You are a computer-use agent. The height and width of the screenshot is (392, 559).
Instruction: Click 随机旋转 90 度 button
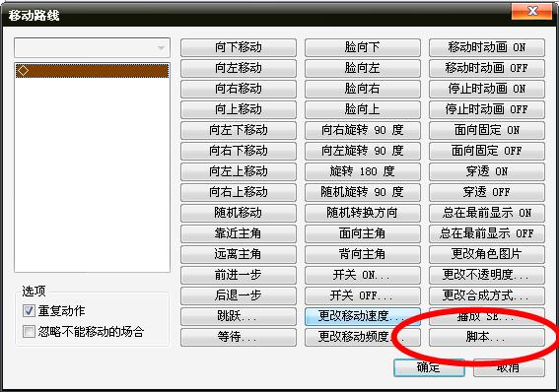click(363, 192)
